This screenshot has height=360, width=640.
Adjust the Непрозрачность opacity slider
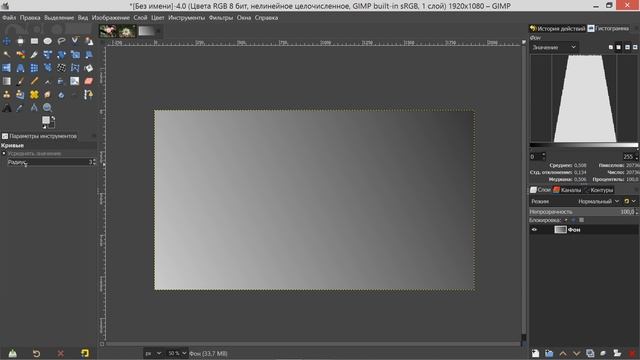(583, 212)
